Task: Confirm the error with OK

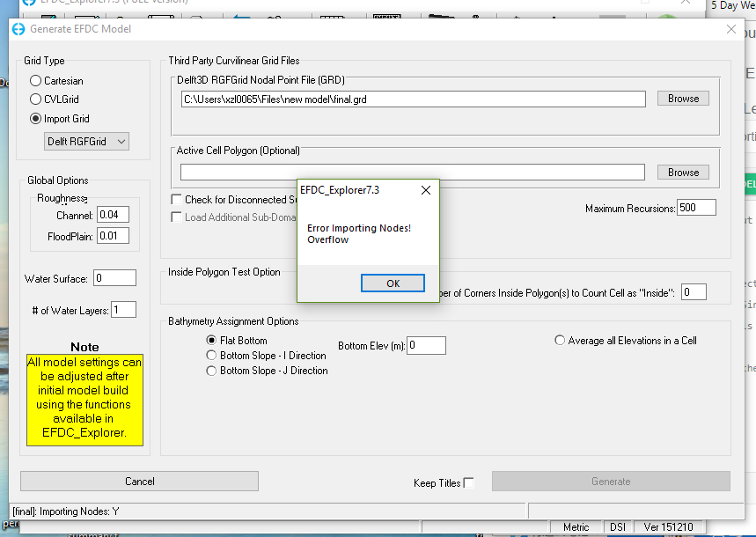Action: [x=393, y=283]
